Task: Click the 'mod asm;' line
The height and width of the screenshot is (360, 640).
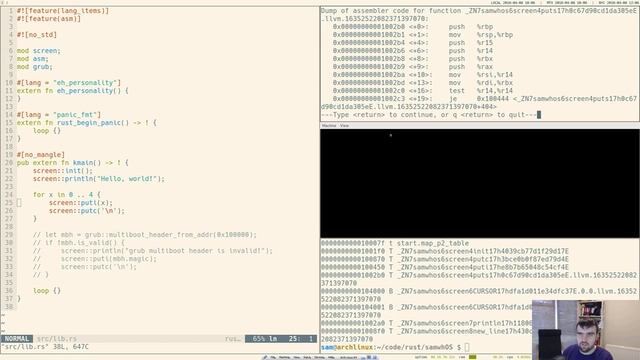Action: [x=33, y=59]
